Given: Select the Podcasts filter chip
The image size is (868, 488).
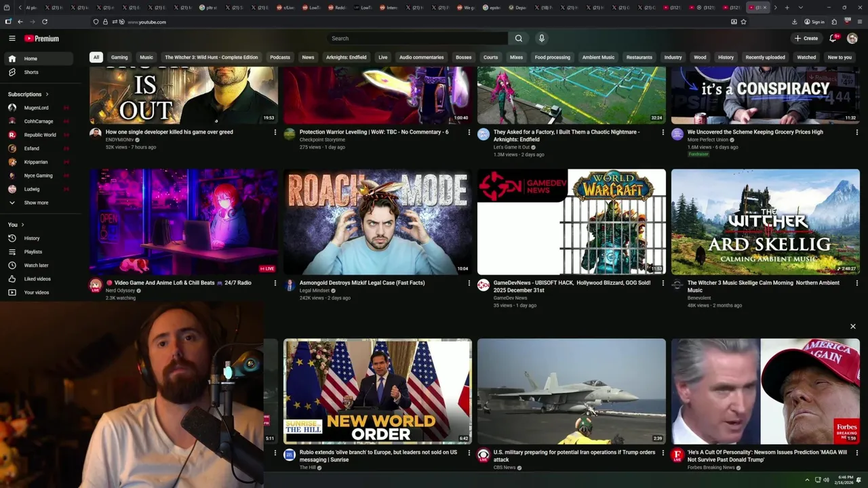Looking at the screenshot, I should [x=280, y=57].
